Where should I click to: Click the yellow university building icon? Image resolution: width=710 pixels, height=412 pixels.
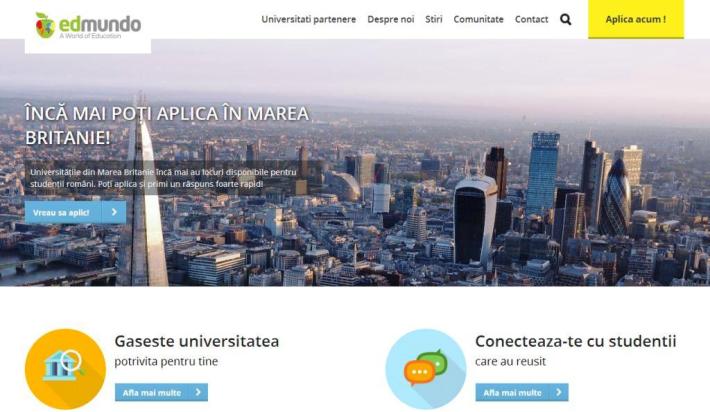pyautogui.click(x=65, y=369)
